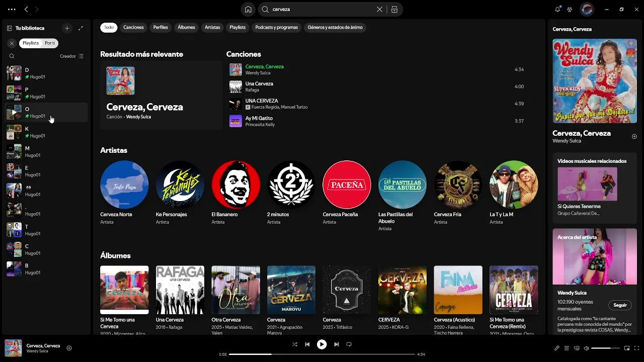
Task: Adjust the volume slider
Action: [605, 348]
